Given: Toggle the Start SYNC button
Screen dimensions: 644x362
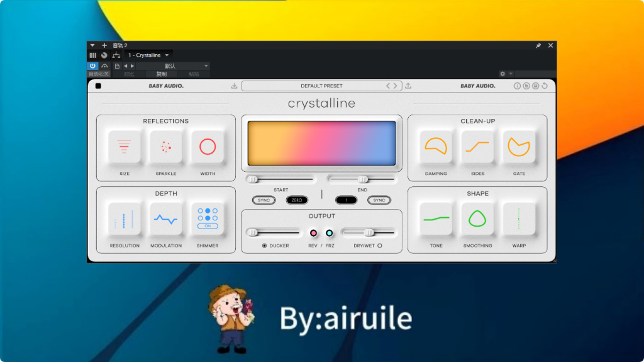Looking at the screenshot, I should pyautogui.click(x=264, y=200).
